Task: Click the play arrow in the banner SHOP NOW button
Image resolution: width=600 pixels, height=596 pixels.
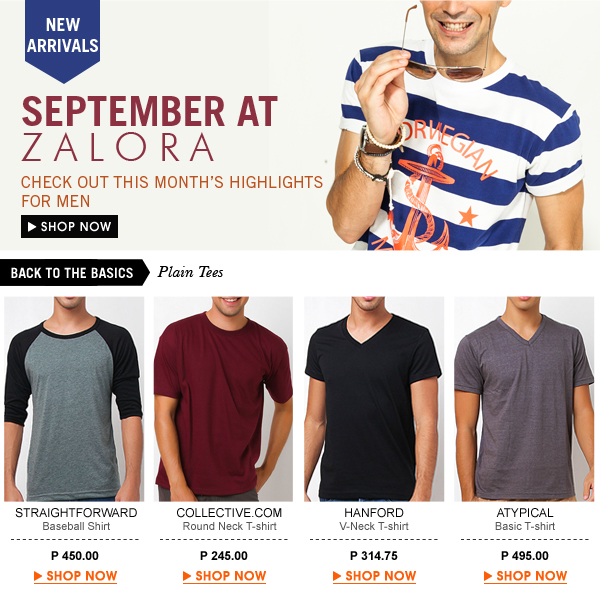Action: pyautogui.click(x=32, y=227)
